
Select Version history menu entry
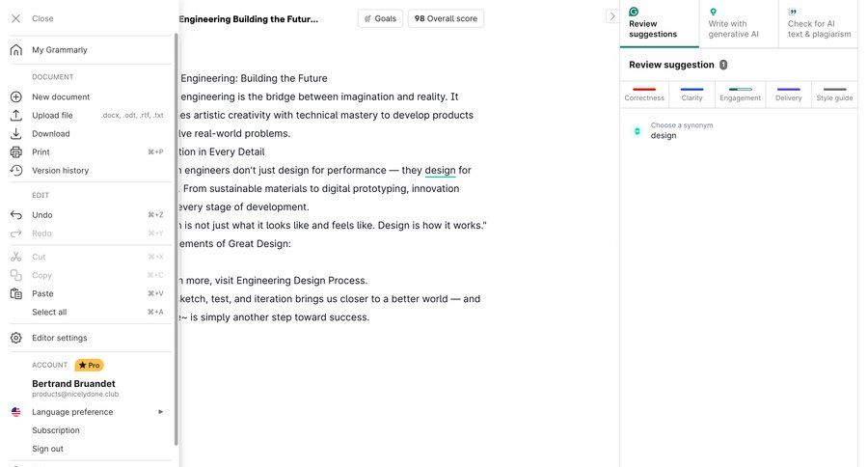[61, 170]
